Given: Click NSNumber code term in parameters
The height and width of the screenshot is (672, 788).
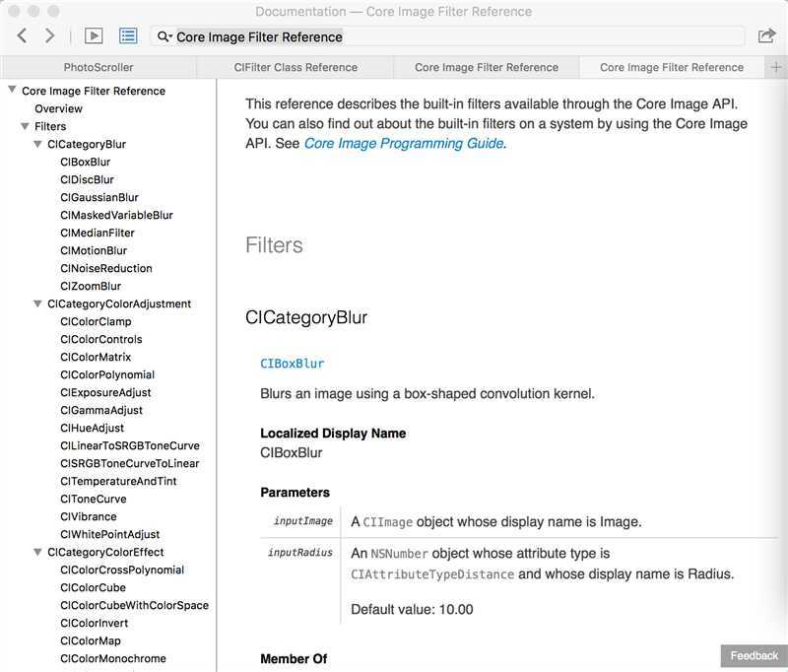Looking at the screenshot, I should click(399, 554).
